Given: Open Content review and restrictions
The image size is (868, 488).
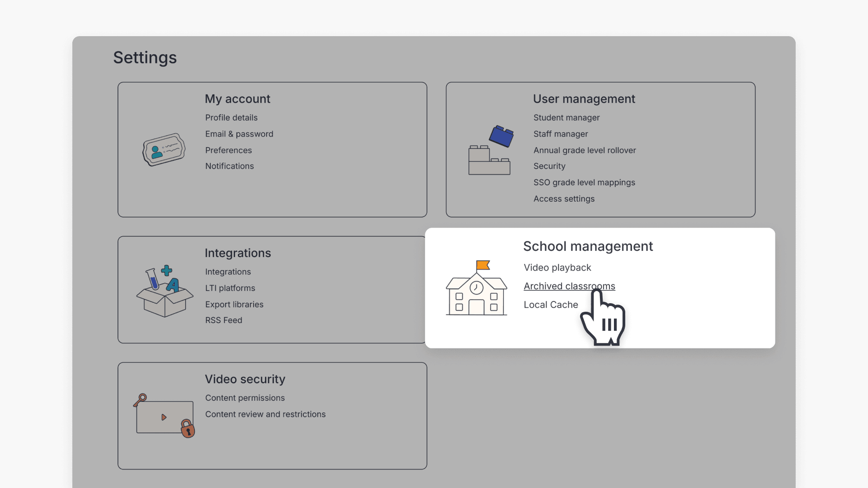Looking at the screenshot, I should click(x=265, y=414).
